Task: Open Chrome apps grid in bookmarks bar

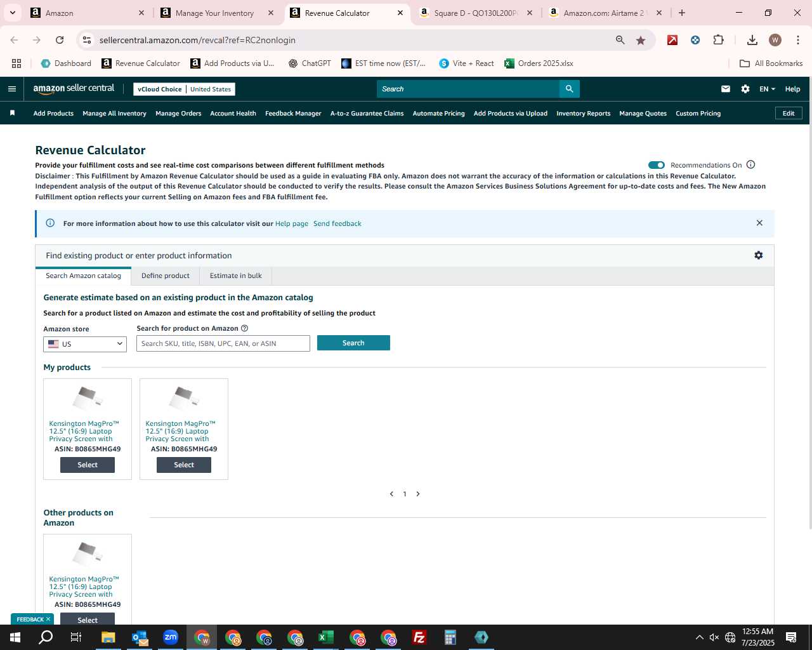Action: 16,63
